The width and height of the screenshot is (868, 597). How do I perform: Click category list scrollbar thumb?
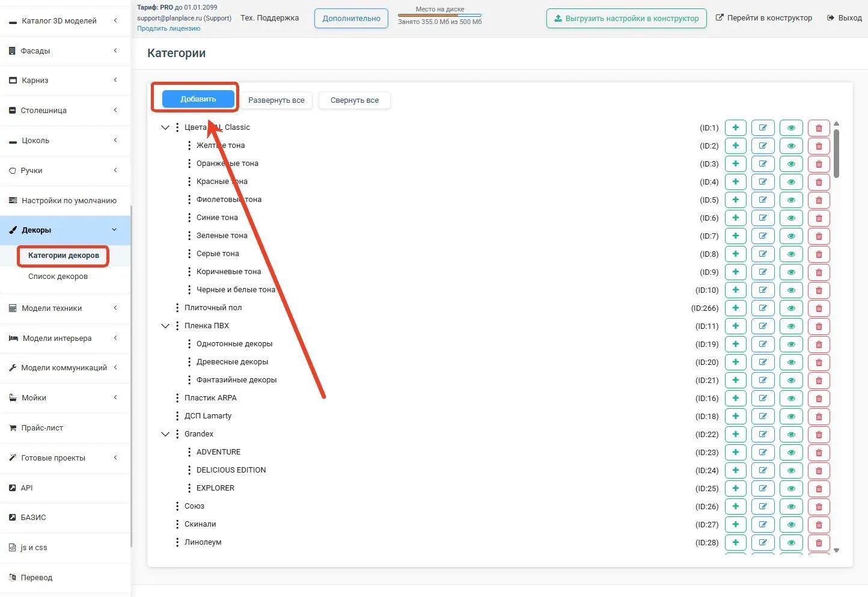pos(836,153)
